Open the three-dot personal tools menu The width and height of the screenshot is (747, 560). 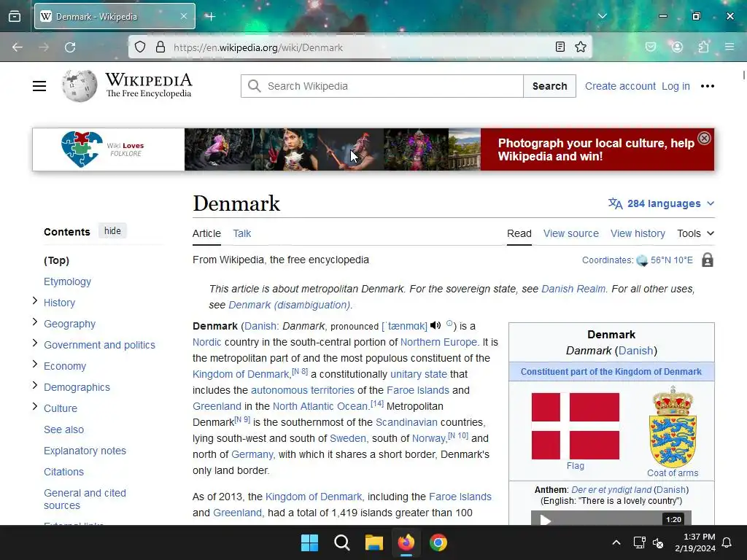click(x=708, y=86)
